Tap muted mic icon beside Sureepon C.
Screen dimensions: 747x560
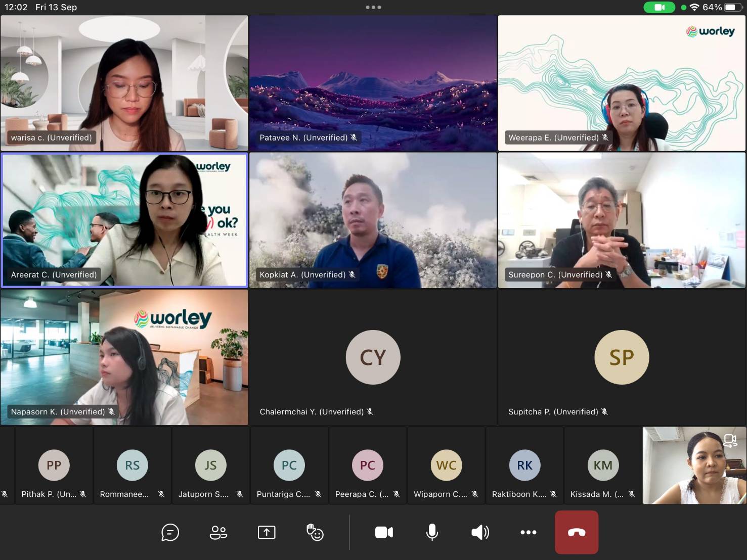609,274
